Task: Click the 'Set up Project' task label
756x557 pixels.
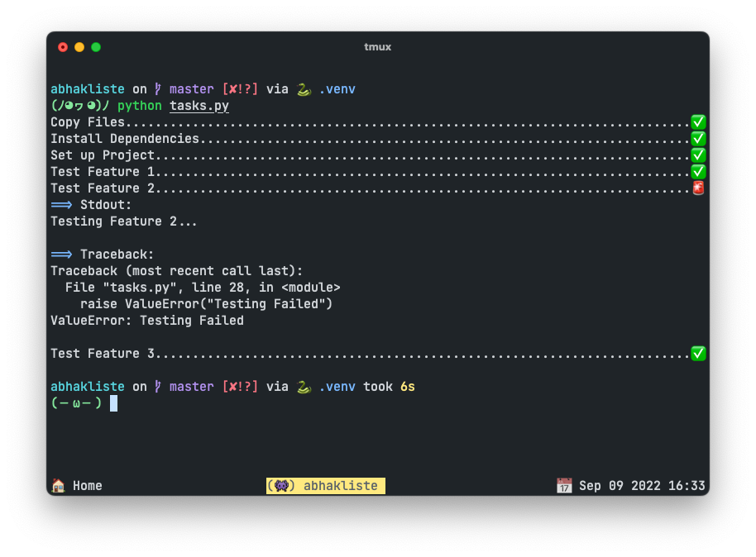Action: (x=103, y=155)
